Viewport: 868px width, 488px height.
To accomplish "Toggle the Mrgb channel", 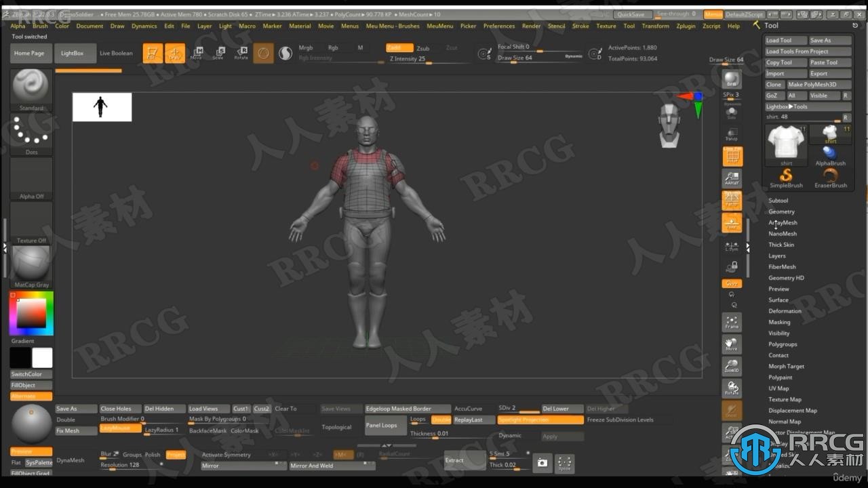I will [x=306, y=48].
